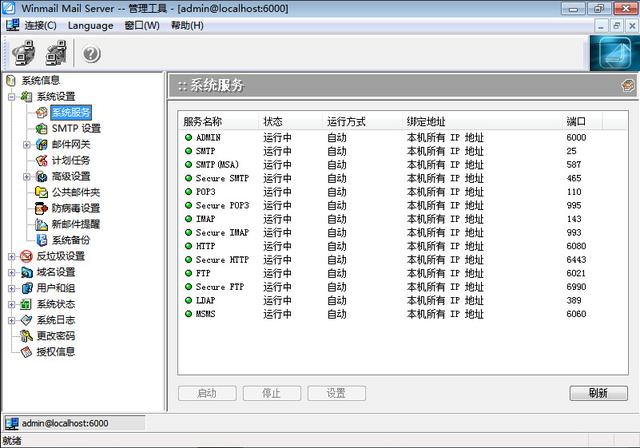Click the 停止 stop button

coord(272,393)
